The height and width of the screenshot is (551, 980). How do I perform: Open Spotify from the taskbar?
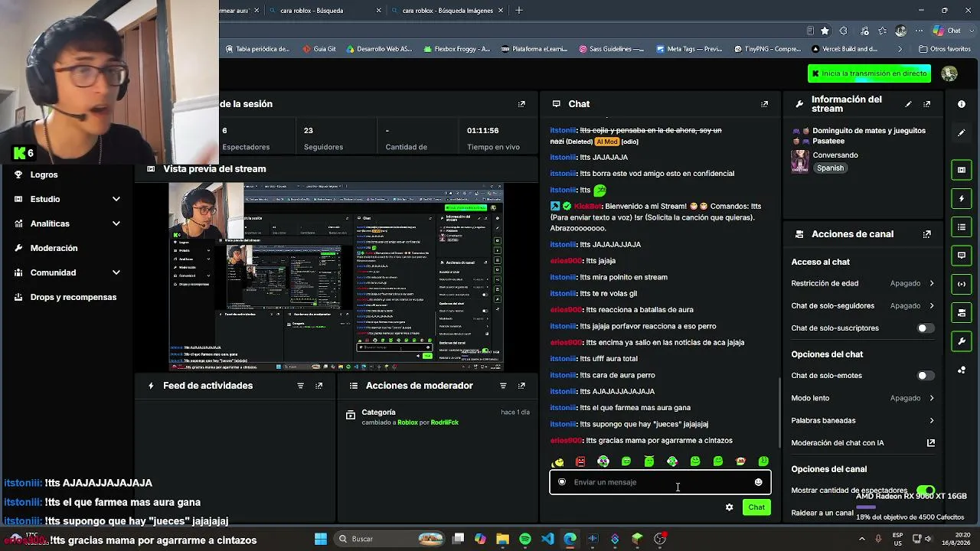coord(525,539)
